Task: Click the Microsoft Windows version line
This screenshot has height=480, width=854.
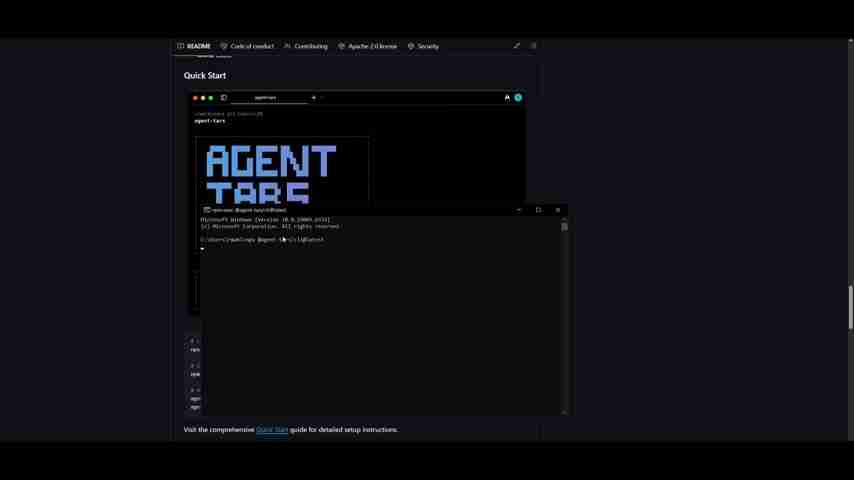Action: click(x=265, y=220)
